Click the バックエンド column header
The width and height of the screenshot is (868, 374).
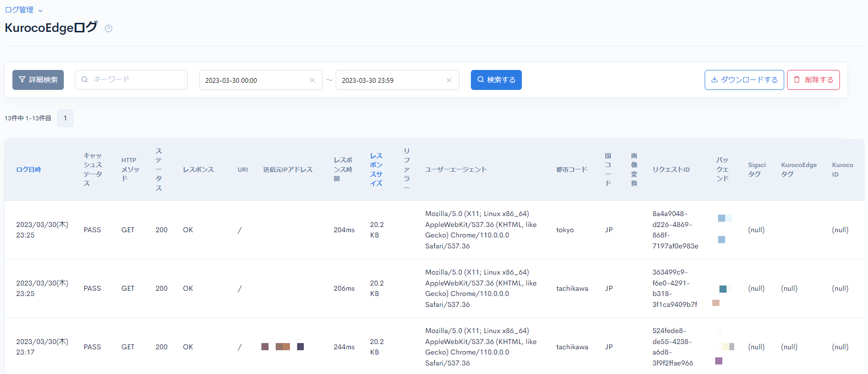point(722,169)
